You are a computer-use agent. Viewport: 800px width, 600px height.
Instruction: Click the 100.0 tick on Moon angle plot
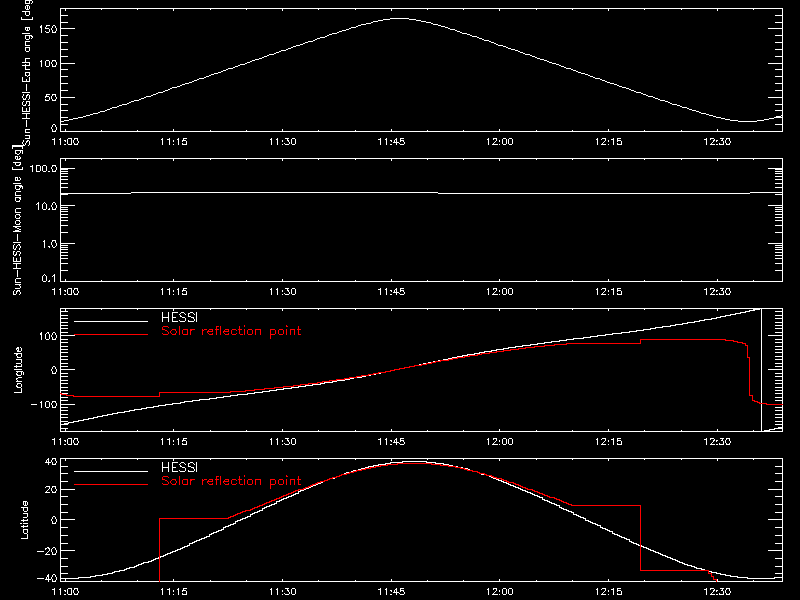(x=43, y=168)
